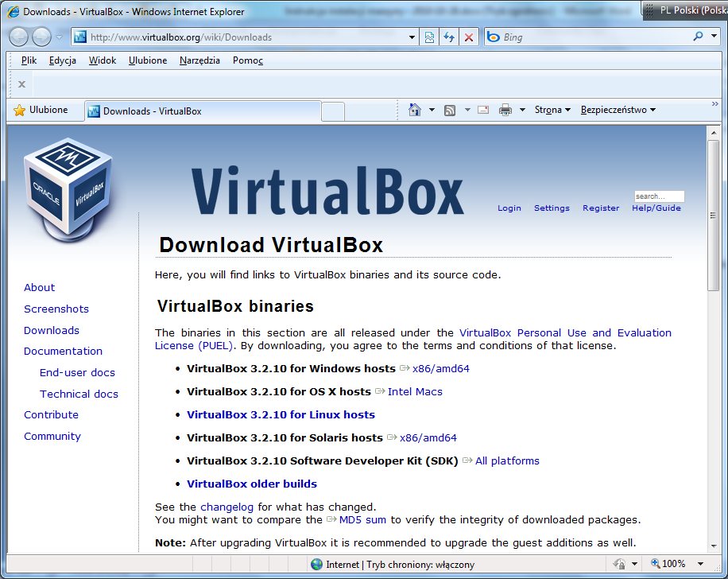Open the changelog link

click(x=227, y=507)
